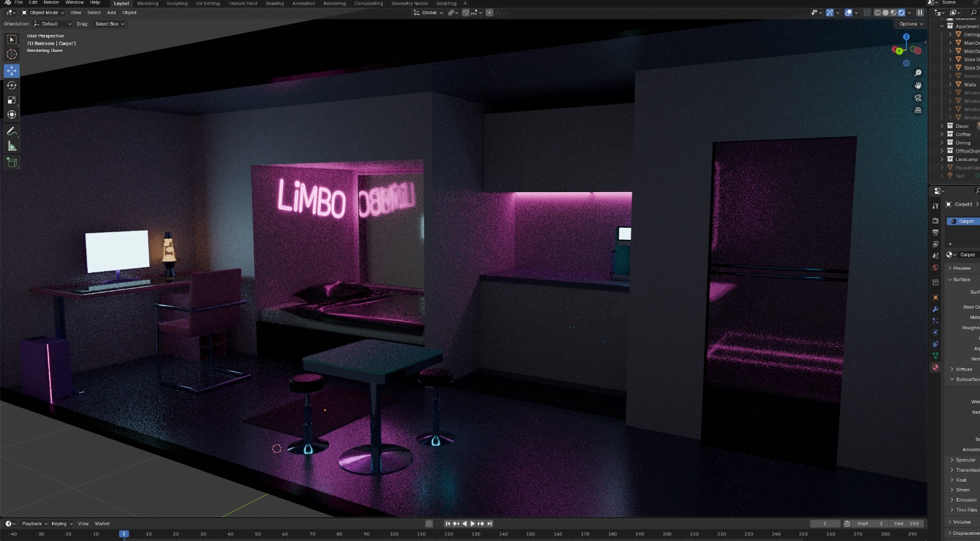Switch to wireframe viewport shading
The width and height of the screenshot is (980, 541).
coord(877,13)
